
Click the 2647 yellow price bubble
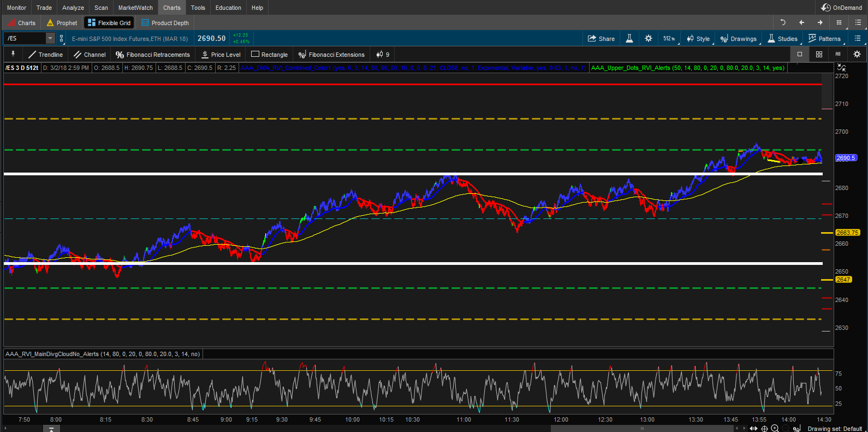click(x=843, y=280)
